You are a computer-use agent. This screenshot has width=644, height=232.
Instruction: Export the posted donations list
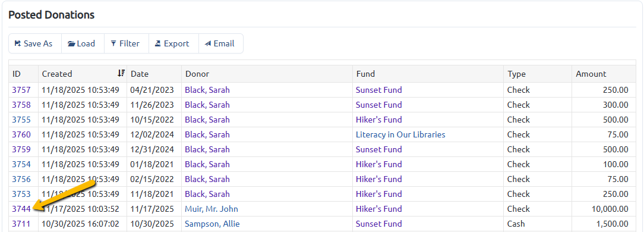pyautogui.click(x=173, y=43)
